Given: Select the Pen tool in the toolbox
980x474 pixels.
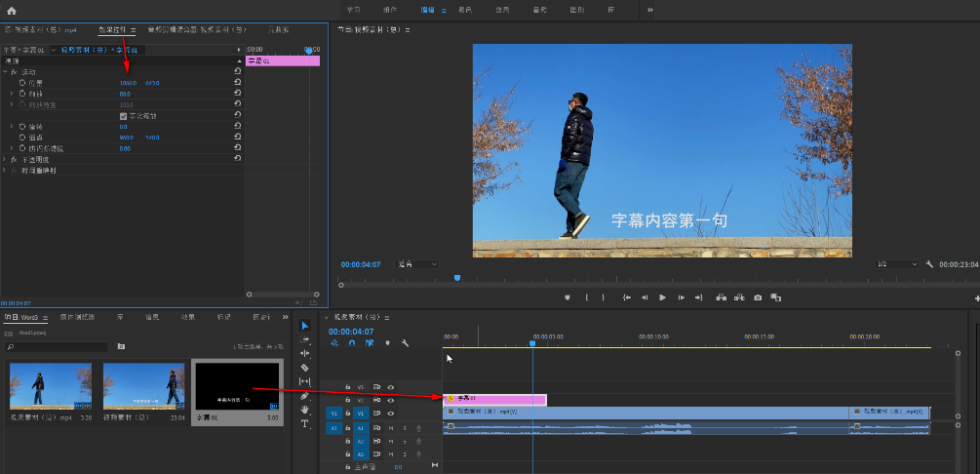Looking at the screenshot, I should pos(304,396).
